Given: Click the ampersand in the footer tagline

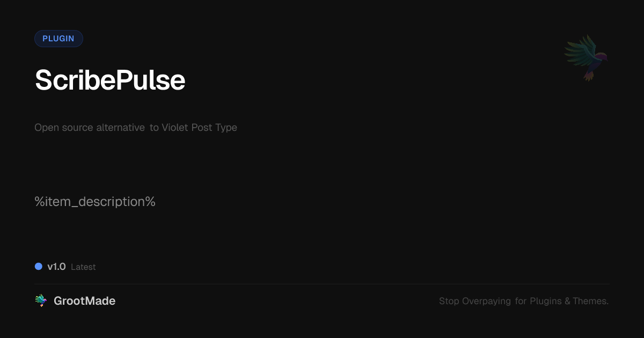Looking at the screenshot, I should tap(567, 301).
